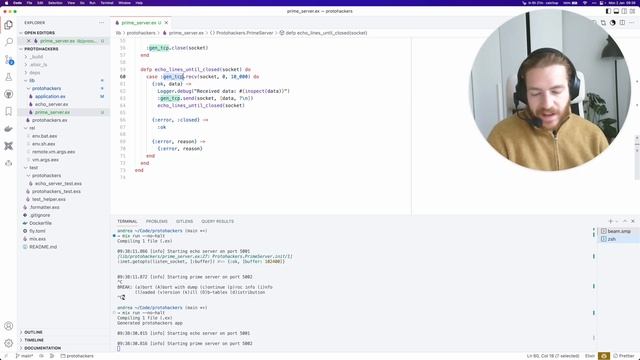640x360 pixels.
Task: Click the Prettier status bar item
Action: [624, 356]
